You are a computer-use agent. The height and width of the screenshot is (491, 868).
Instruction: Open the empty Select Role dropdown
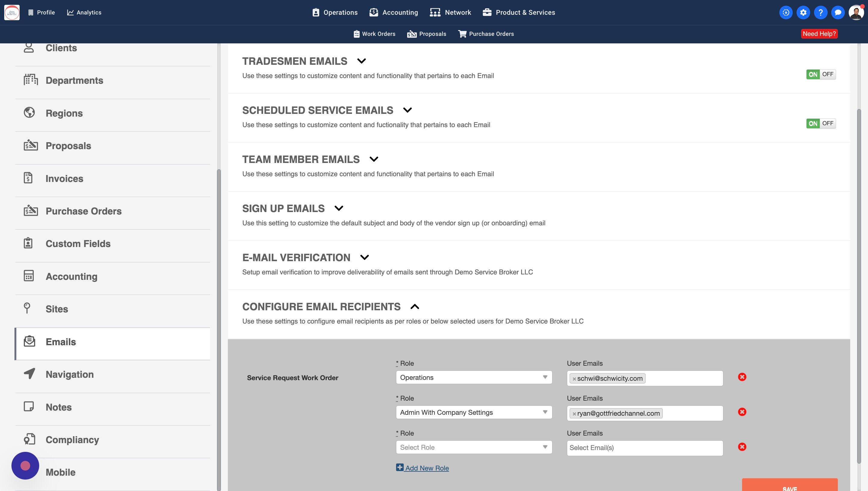point(474,447)
